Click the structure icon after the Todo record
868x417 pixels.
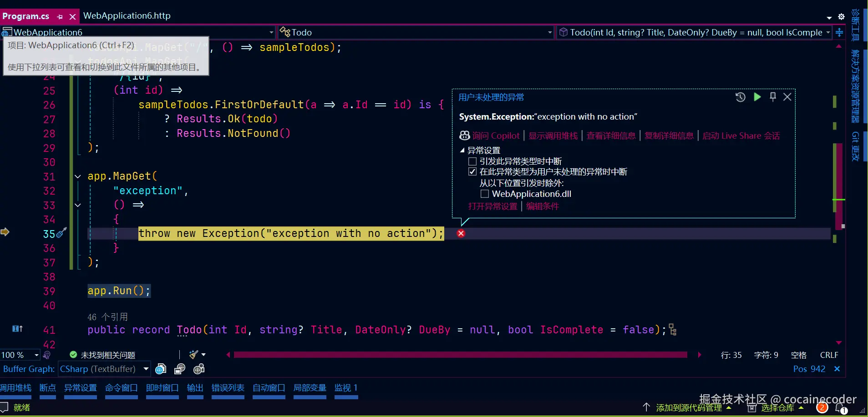point(673,330)
